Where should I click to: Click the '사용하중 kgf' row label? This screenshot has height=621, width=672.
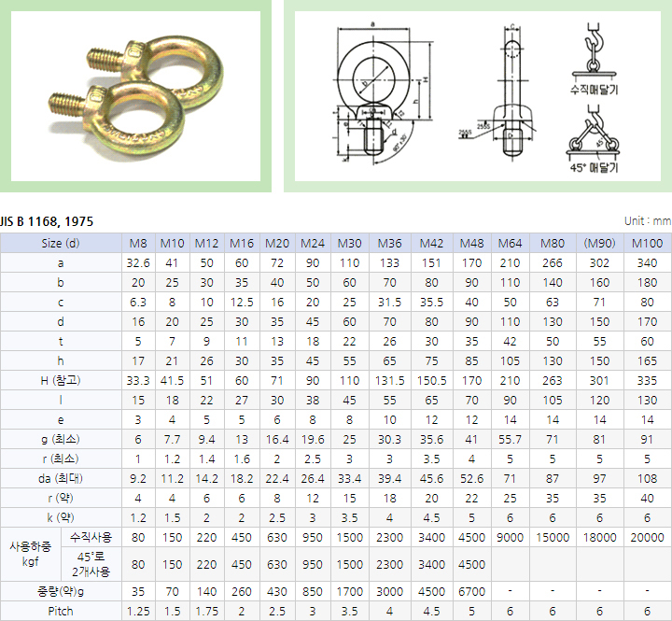(x=31, y=554)
